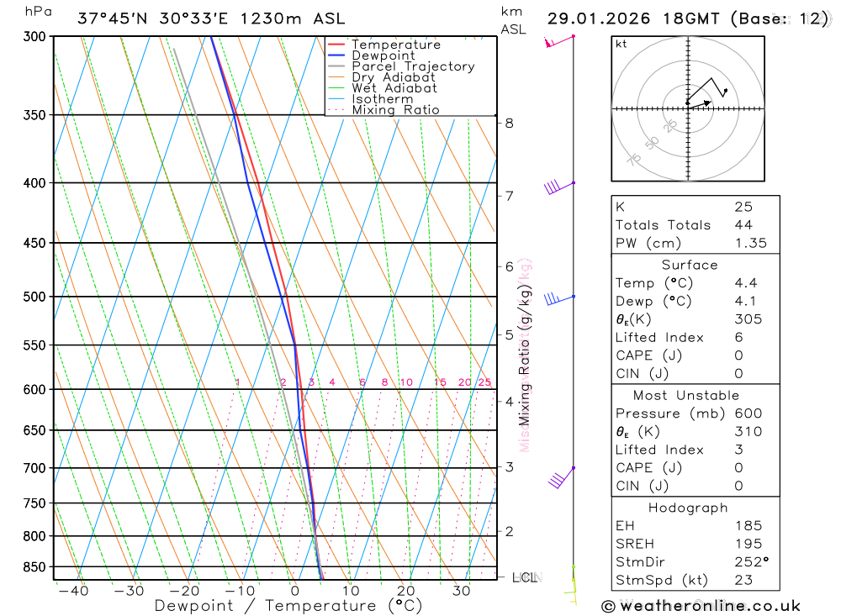This screenshot has height=616, width=841.
Task: Click the 'Mixing Ratio (g/kg)' vertical axis label
Action: click(x=524, y=355)
